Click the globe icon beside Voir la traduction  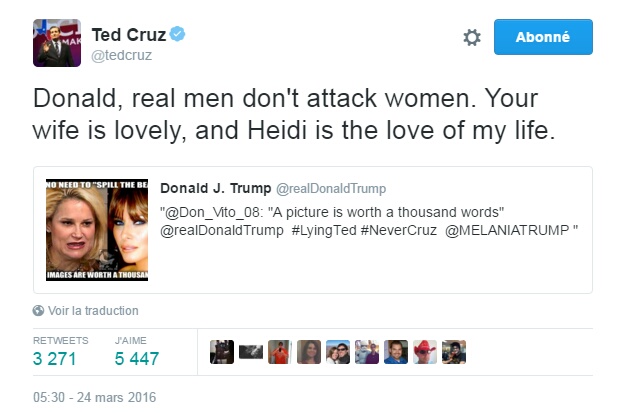pos(39,311)
